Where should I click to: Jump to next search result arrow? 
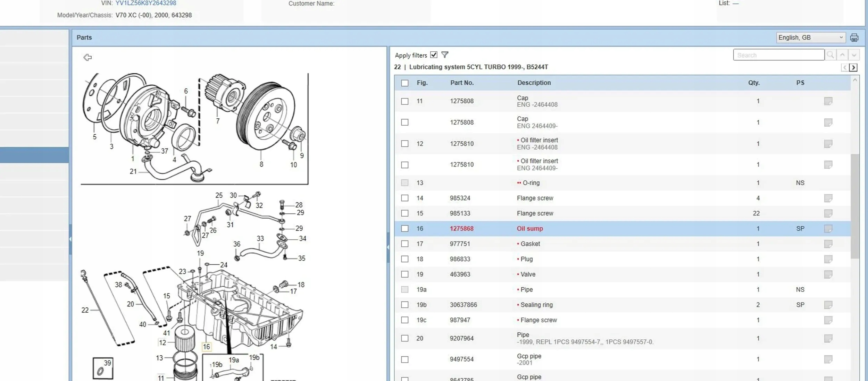pos(854,55)
